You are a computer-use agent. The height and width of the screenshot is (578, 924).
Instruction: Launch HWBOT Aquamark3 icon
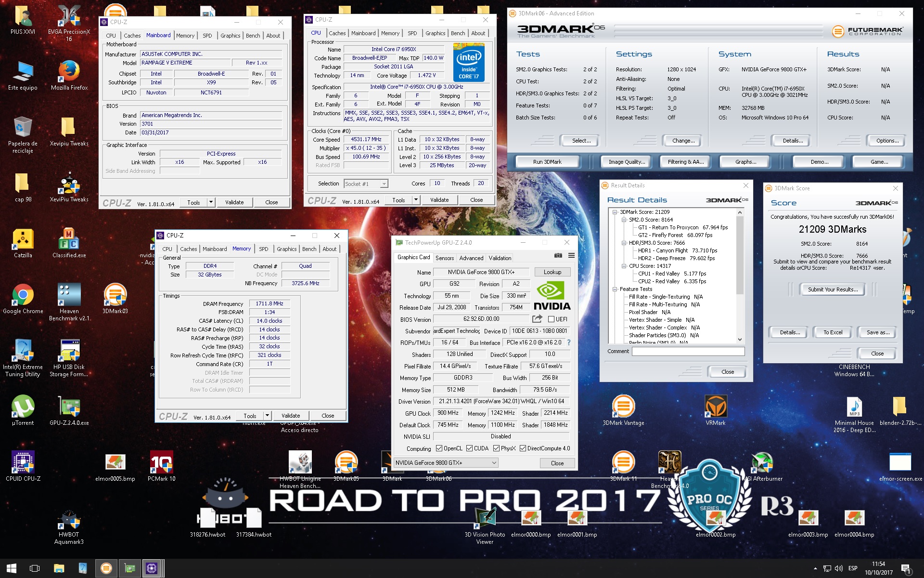[69, 527]
